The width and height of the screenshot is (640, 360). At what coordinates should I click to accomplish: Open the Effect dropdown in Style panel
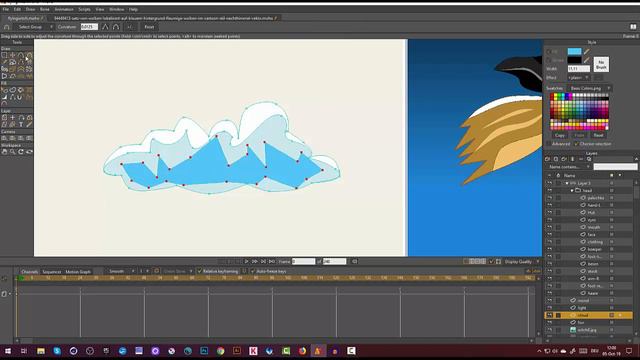click(x=578, y=78)
